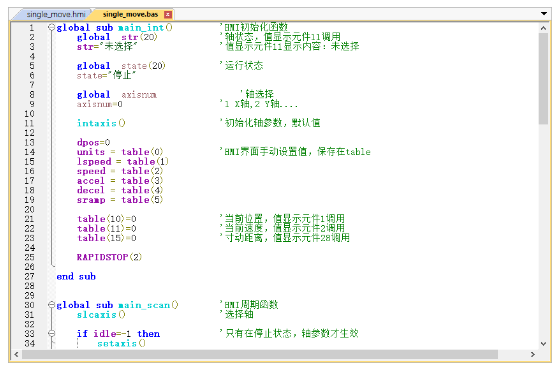Select the single_move.bas tab
The height and width of the screenshot is (368, 557).
click(x=130, y=15)
